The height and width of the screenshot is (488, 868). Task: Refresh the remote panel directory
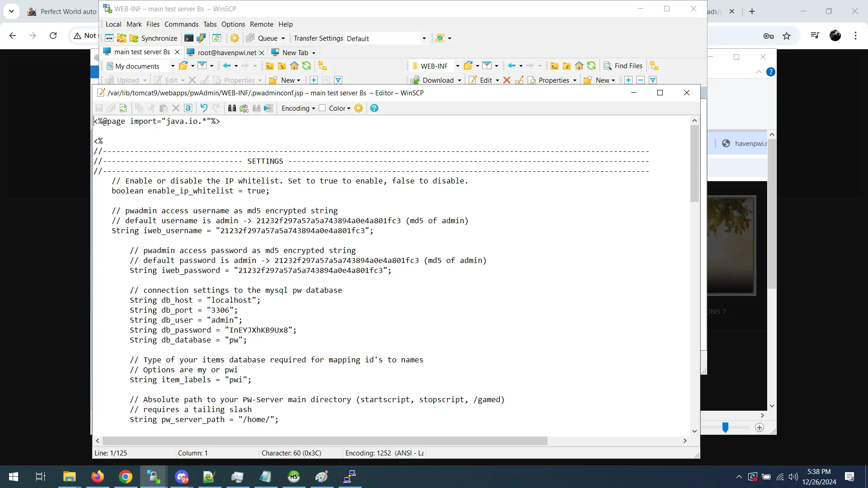point(591,66)
